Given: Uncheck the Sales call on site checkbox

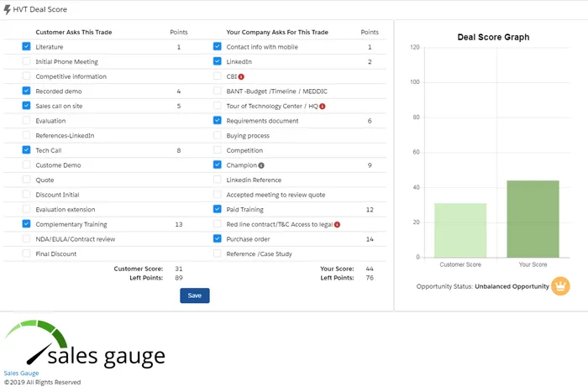Looking at the screenshot, I should point(26,106).
